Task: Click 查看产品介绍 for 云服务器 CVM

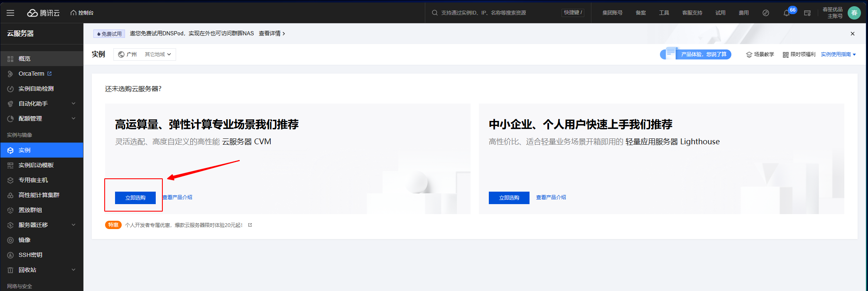Action: [177, 197]
